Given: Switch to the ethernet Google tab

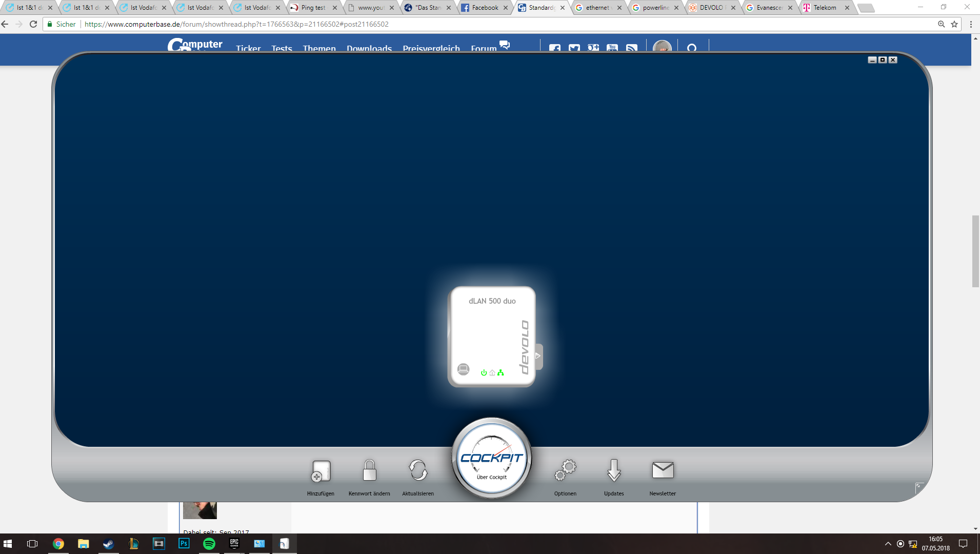Looking at the screenshot, I should [598, 8].
